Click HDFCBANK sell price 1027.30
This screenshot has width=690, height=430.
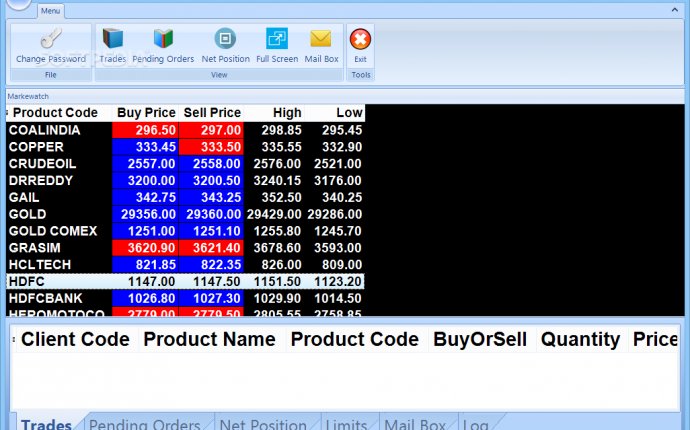(x=212, y=298)
